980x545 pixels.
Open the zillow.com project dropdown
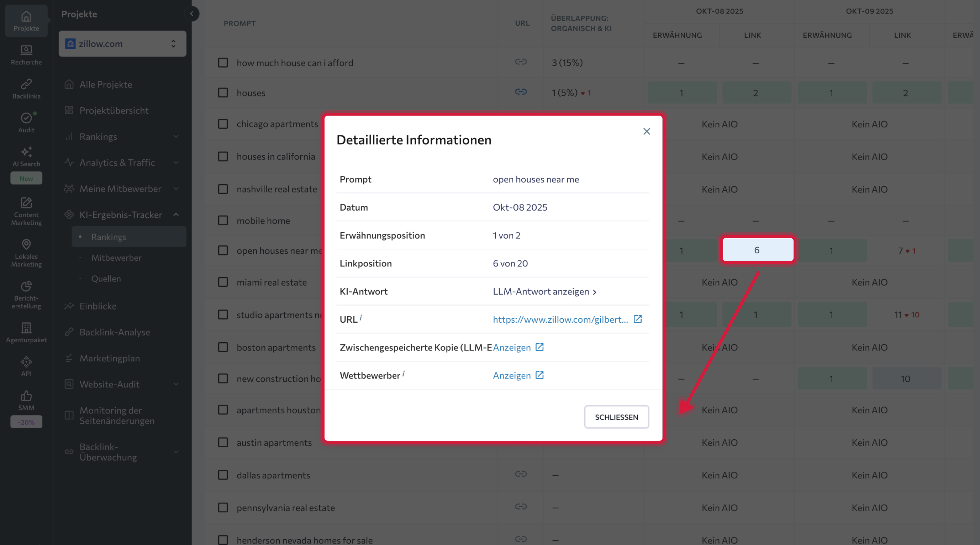tap(122, 44)
